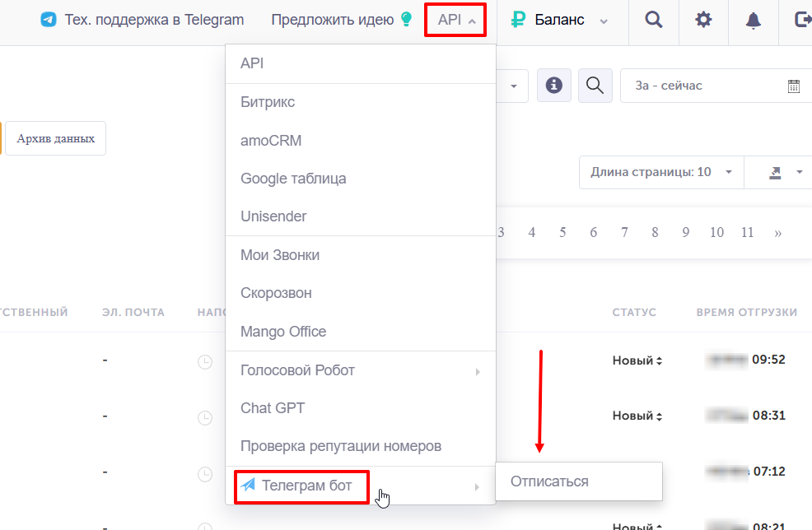Click the clock icon in 09:52 row

[x=205, y=362]
